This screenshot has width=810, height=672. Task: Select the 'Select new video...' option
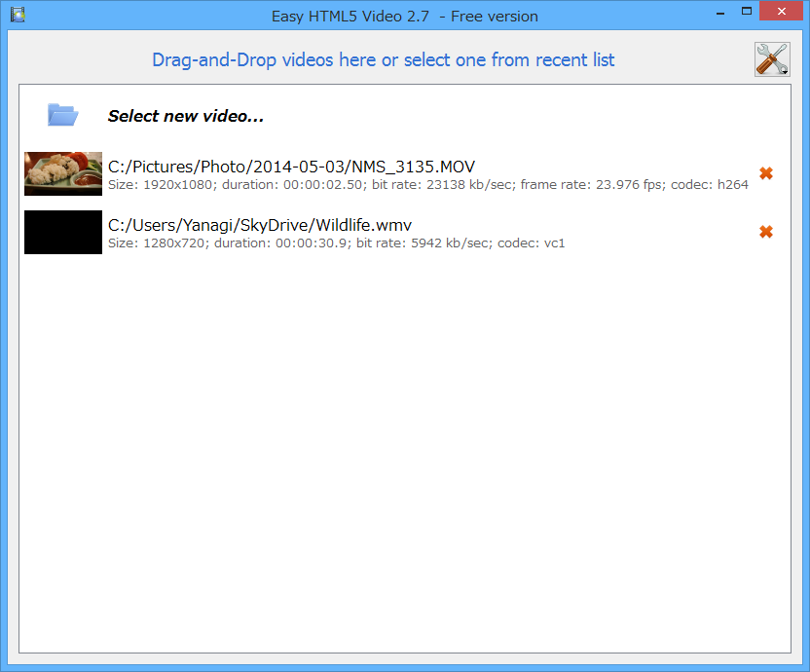185,116
